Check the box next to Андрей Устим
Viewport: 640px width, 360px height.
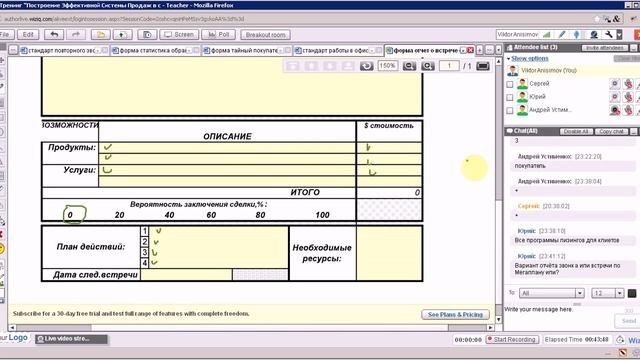click(509, 111)
